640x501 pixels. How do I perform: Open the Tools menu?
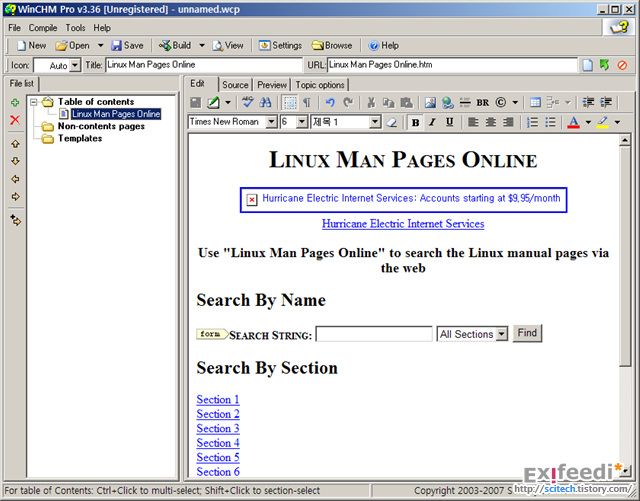(x=76, y=28)
